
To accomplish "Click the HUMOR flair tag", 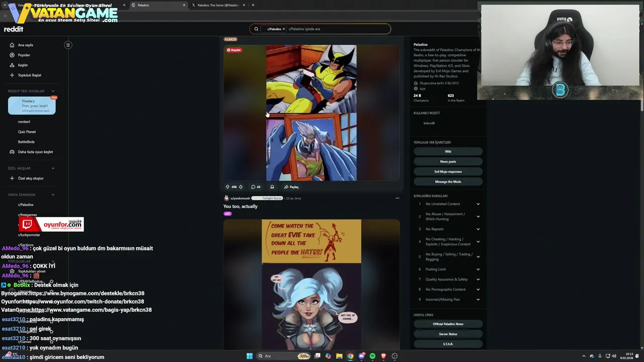I will click(230, 39).
